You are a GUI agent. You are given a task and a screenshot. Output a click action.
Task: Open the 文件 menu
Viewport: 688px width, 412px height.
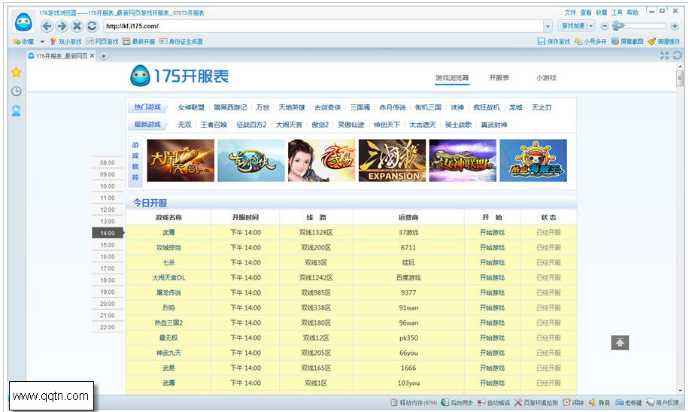(x=570, y=12)
